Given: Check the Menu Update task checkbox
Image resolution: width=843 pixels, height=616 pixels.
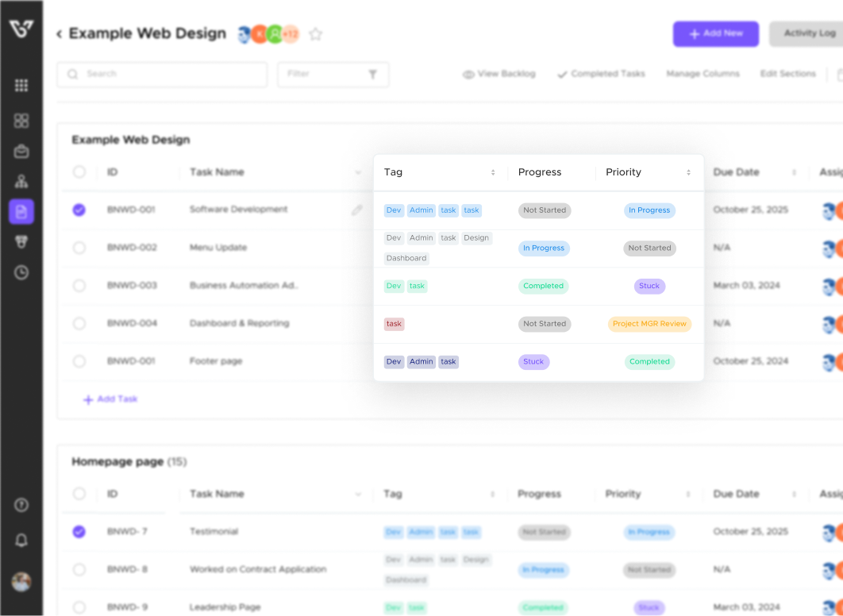Looking at the screenshot, I should pyautogui.click(x=79, y=248).
